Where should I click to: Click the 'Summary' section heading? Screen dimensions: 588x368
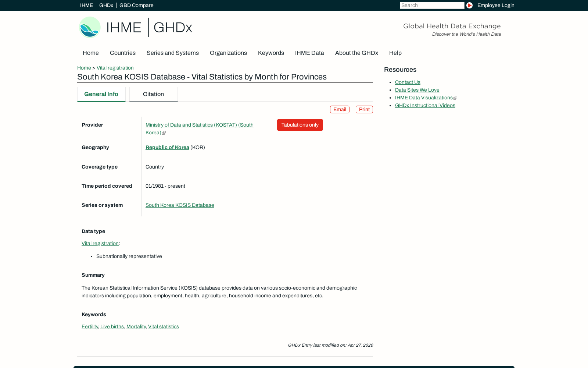[93, 275]
